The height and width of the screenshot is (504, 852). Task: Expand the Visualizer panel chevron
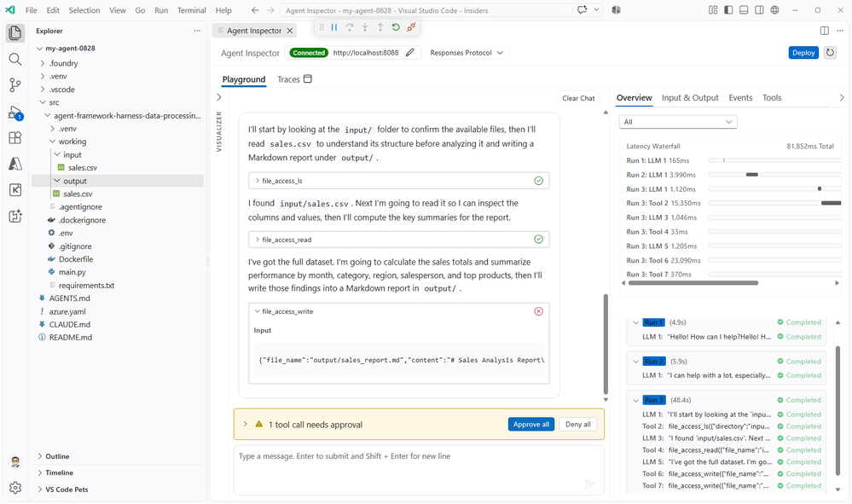219,97
